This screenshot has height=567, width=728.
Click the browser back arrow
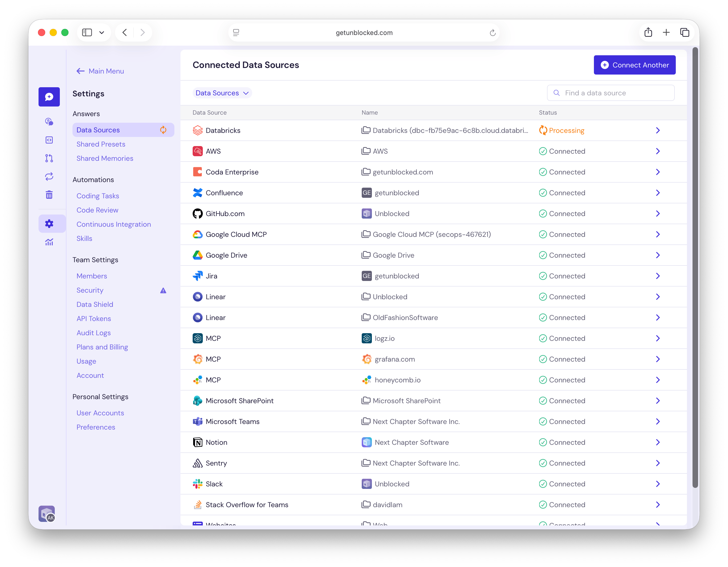pos(125,32)
